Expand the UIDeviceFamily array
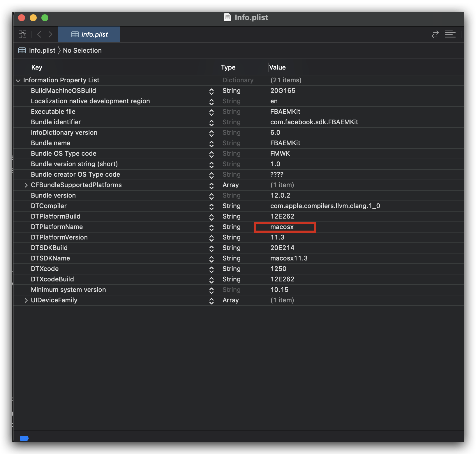476x454 pixels. [x=26, y=300]
